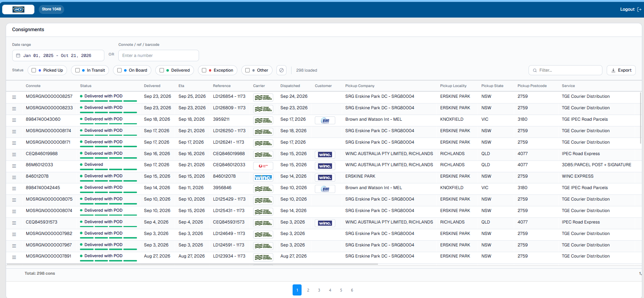Click the Export button
This screenshot has width=644, height=298.
(621, 70)
